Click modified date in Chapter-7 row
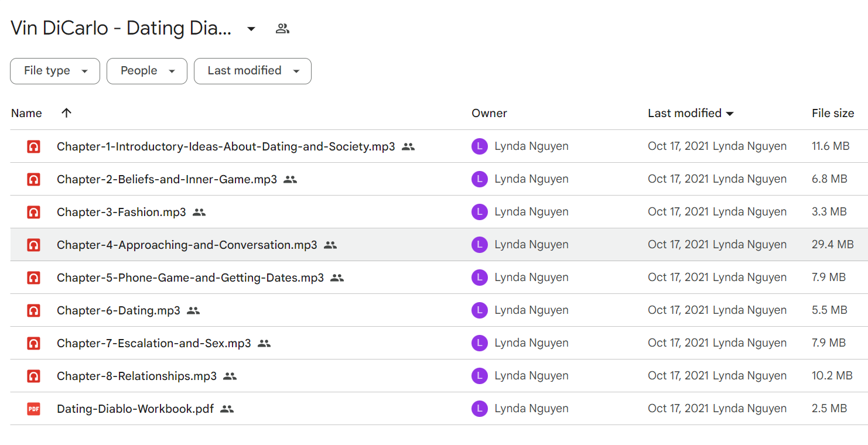This screenshot has height=445, width=868. tap(717, 343)
